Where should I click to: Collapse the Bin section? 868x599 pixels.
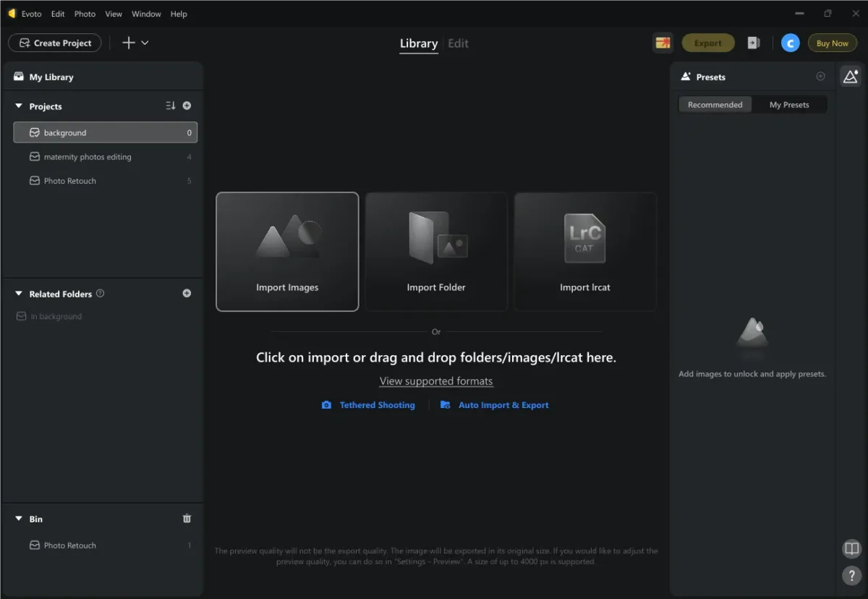point(19,519)
